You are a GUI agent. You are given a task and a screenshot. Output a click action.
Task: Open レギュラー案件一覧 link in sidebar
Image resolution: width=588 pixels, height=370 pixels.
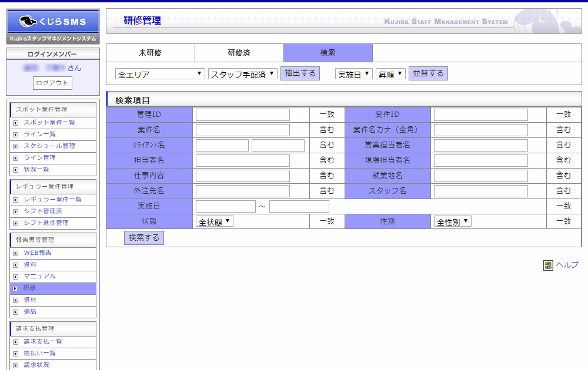(x=53, y=199)
